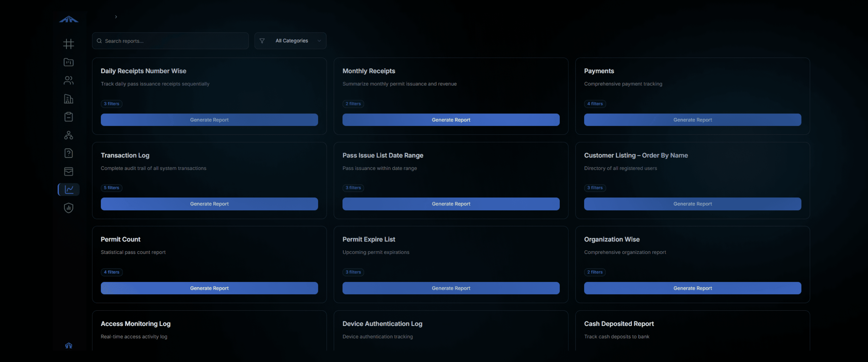This screenshot has height=362, width=868.
Task: Click the breadcrumb chevron arrow
Action: tap(116, 17)
